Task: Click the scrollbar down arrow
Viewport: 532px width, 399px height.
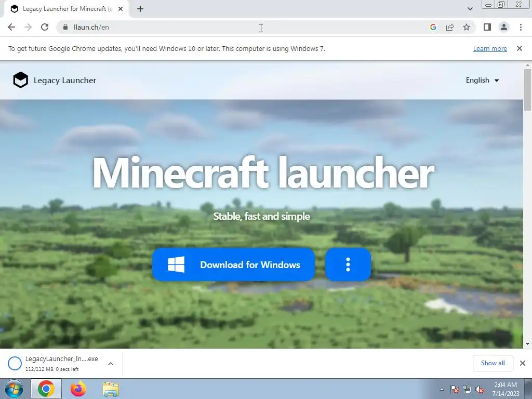Action: tap(527, 344)
